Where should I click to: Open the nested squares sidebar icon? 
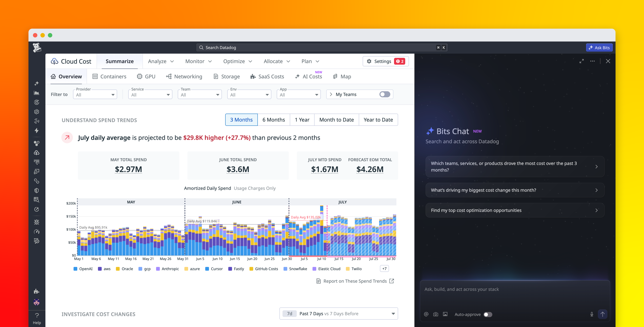(x=36, y=171)
